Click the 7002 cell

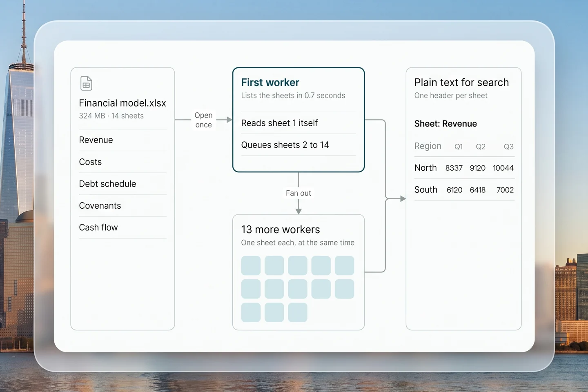pos(505,190)
